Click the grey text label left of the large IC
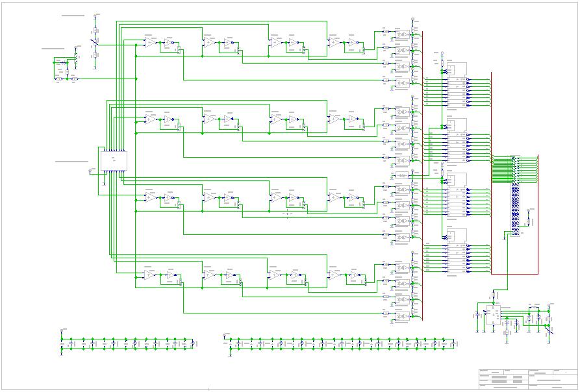The image size is (580, 392). click(71, 161)
